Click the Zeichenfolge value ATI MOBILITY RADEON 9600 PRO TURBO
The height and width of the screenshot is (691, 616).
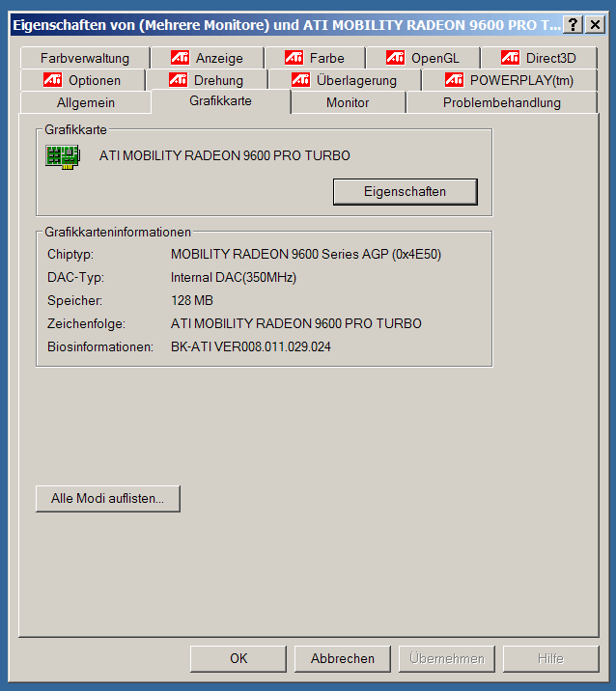[x=295, y=323]
